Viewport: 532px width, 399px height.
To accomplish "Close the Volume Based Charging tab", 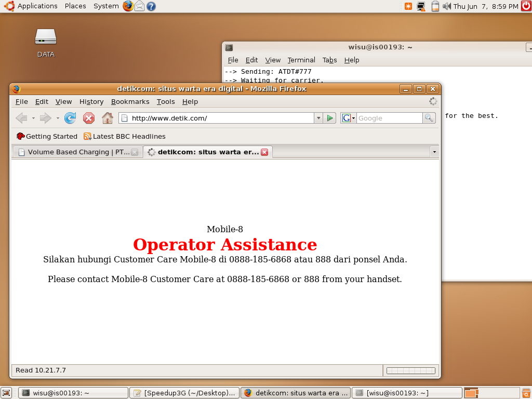I will point(135,152).
